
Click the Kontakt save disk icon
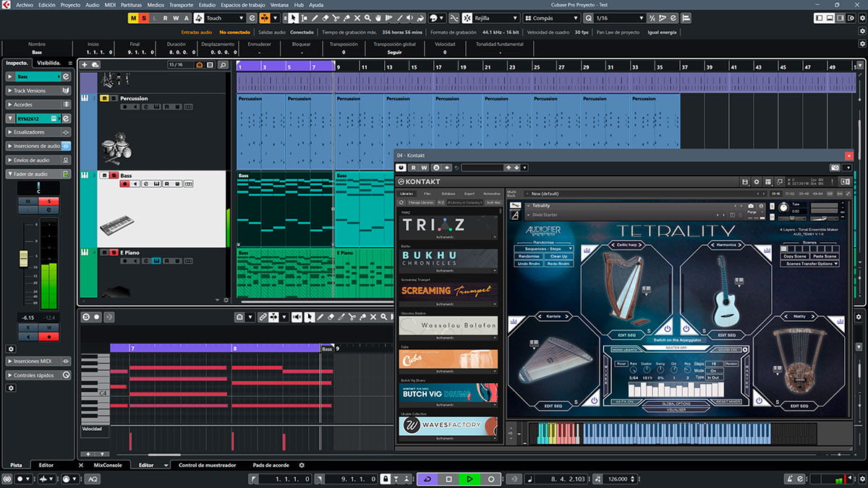point(746,181)
